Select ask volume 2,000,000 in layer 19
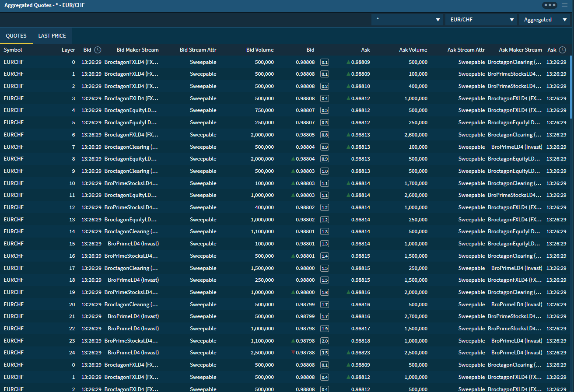The height and width of the screenshot is (392, 574). (x=415, y=292)
